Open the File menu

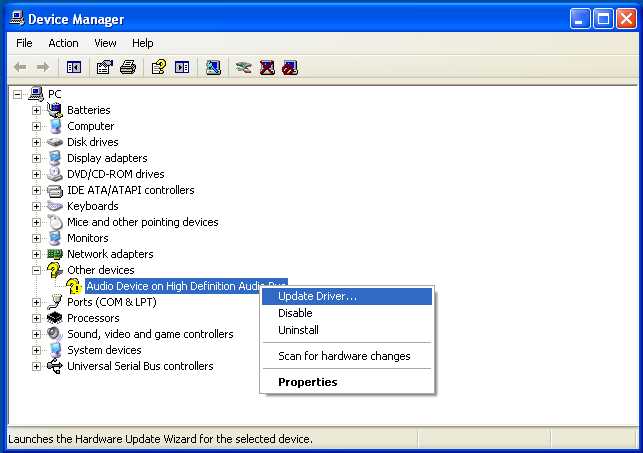24,43
